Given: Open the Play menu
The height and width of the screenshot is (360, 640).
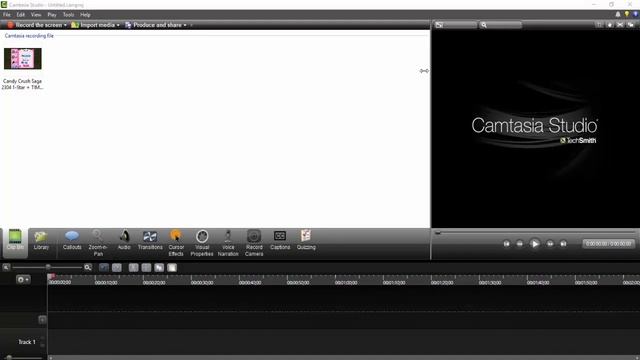Looking at the screenshot, I should pos(52,15).
